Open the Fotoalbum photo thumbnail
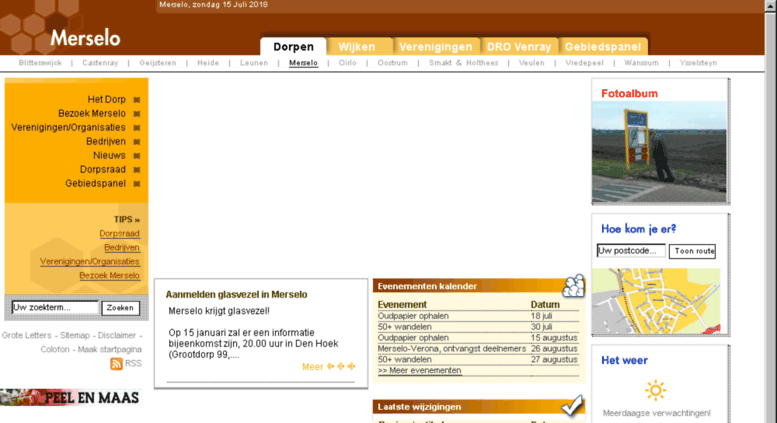 click(x=659, y=152)
